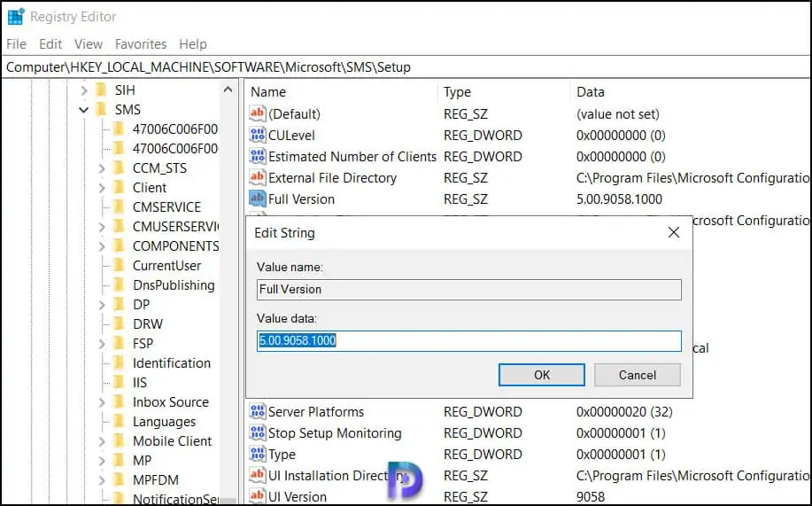Click the DRW folder icon
Screen dimensions: 812x506
120,324
